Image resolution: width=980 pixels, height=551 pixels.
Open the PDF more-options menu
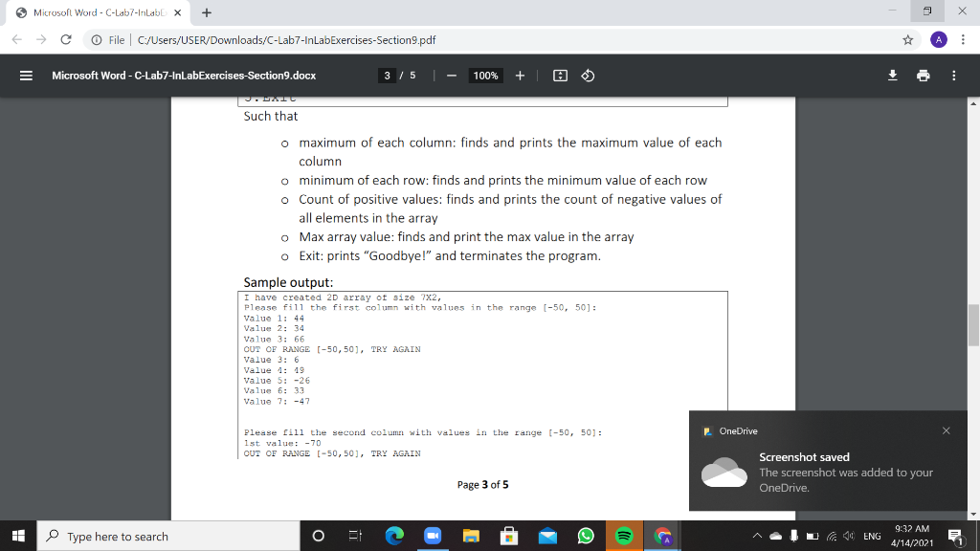953,75
